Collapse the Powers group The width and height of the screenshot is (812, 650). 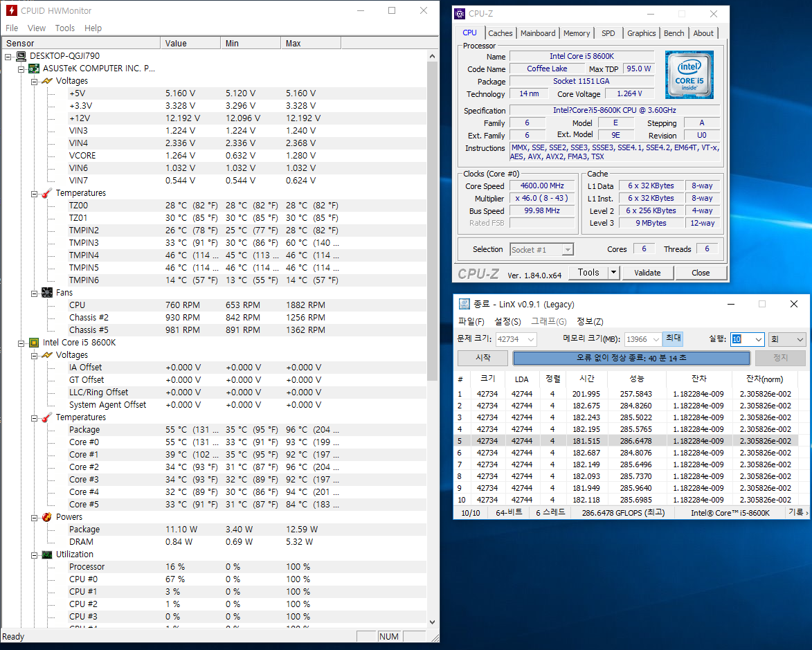point(34,517)
